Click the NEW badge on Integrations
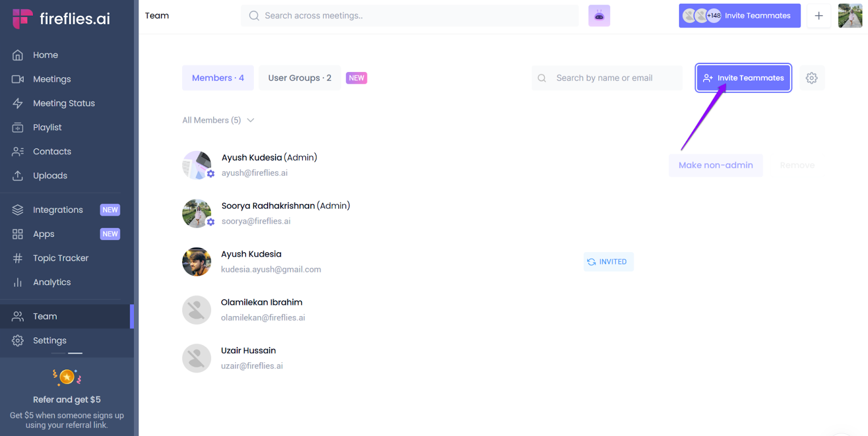This screenshot has width=868, height=436. [x=110, y=210]
